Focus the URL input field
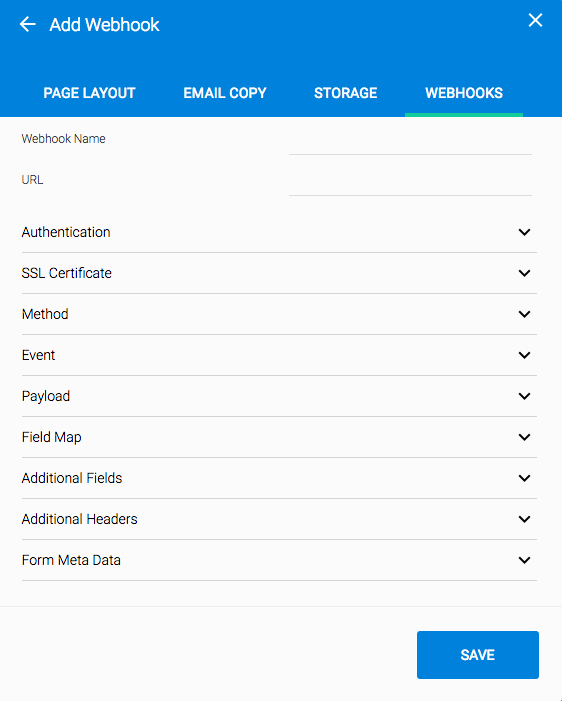 click(410, 183)
